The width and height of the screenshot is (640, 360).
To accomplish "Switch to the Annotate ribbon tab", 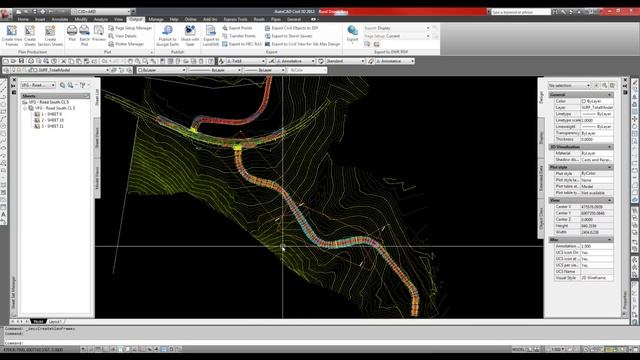I will pyautogui.click(x=60, y=19).
